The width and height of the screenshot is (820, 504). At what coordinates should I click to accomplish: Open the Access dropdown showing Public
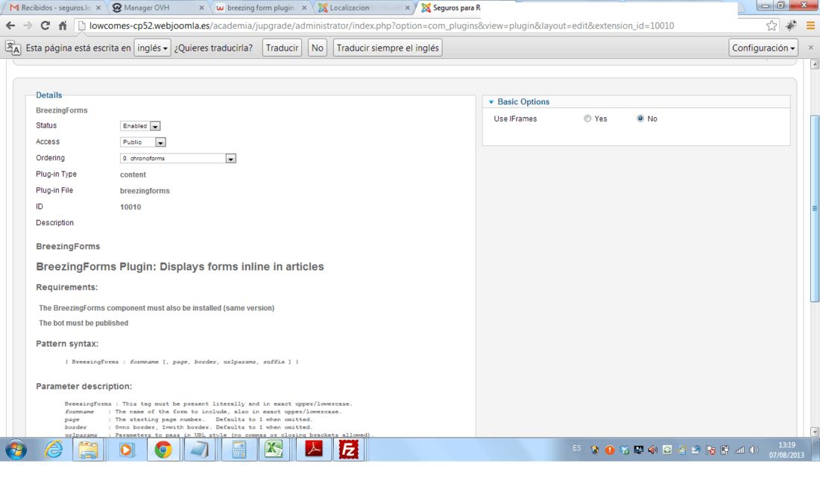(143, 142)
